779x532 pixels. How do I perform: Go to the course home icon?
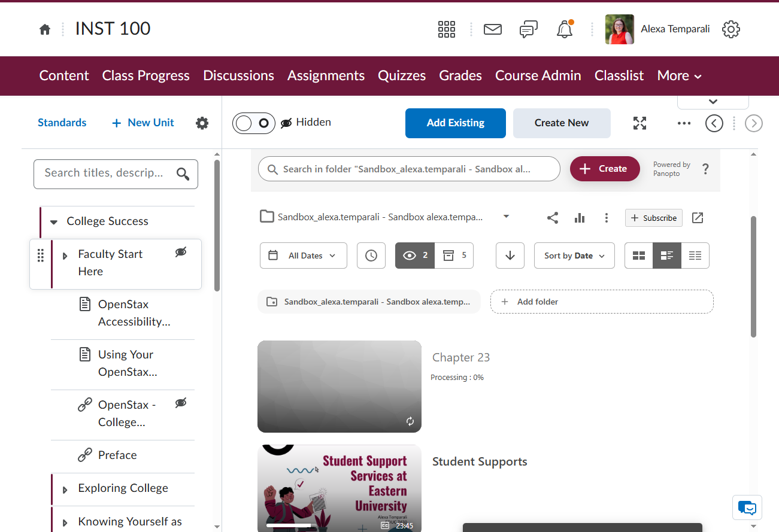(x=45, y=29)
